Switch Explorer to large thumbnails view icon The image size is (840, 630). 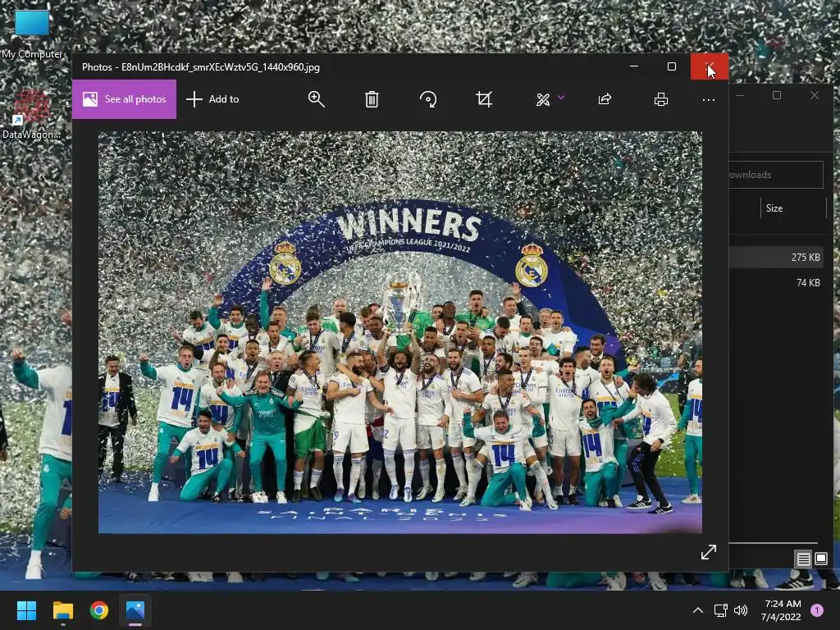[821, 559]
